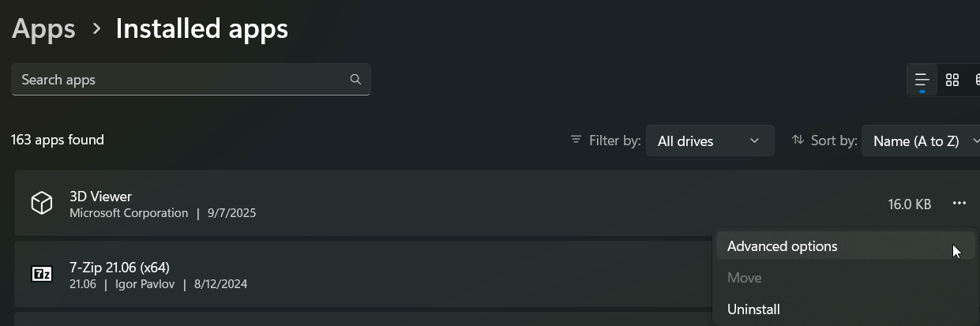The image size is (980, 326).
Task: Switch to table view layout
Action: coord(977,80)
